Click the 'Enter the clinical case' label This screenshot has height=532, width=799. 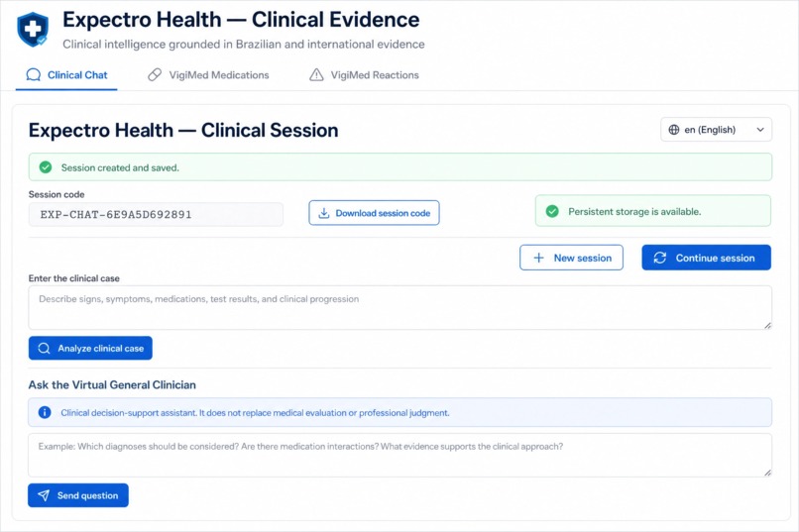pos(74,278)
